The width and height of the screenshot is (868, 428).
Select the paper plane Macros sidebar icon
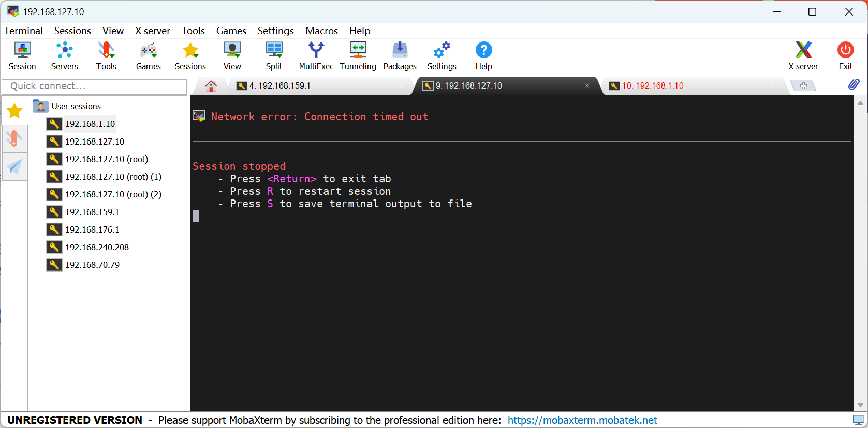pos(14,166)
